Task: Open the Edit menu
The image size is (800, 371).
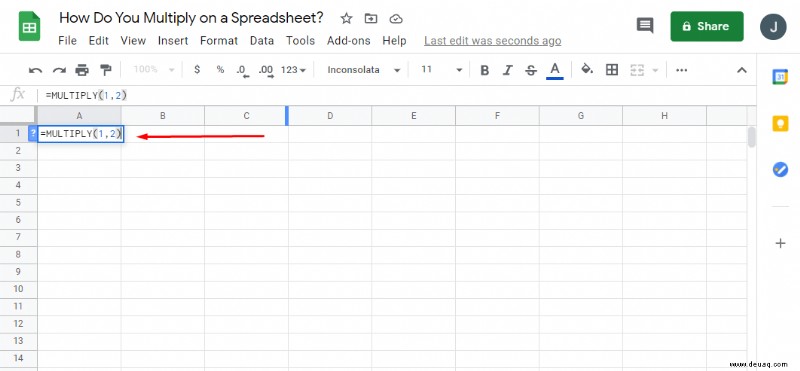Action: coord(98,40)
